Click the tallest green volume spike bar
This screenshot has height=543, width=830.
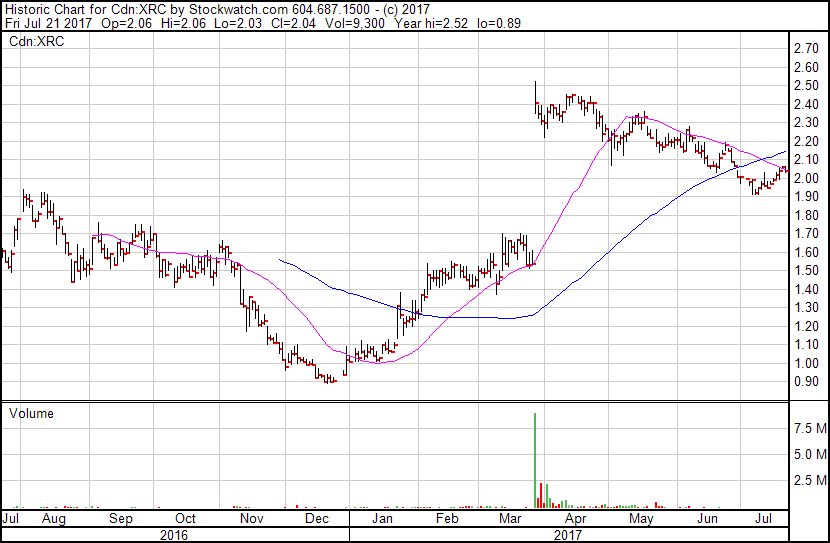point(535,460)
